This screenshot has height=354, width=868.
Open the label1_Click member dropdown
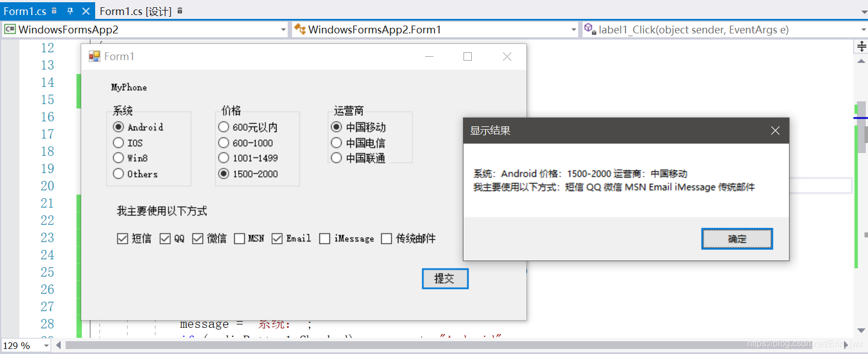coord(862,29)
